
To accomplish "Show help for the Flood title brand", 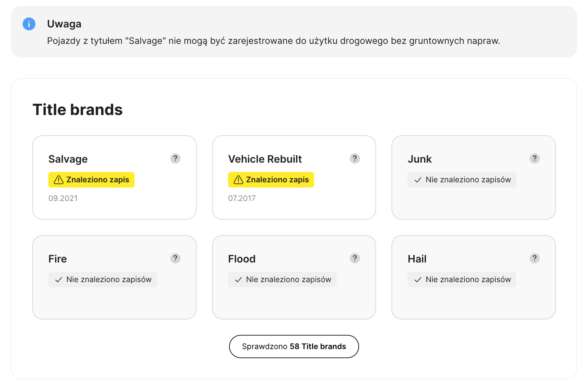I will click(354, 258).
